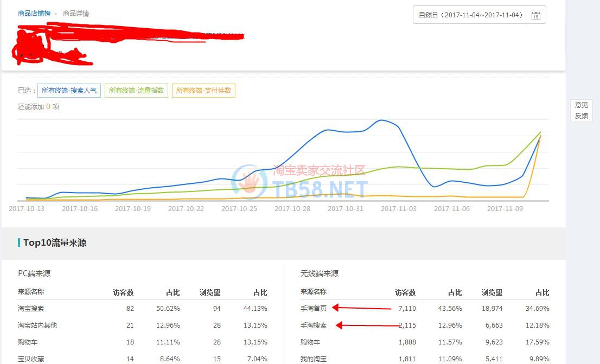Click the 2017-10-13 date on chart axis
This screenshot has width=600, height=364.
pyautogui.click(x=27, y=208)
